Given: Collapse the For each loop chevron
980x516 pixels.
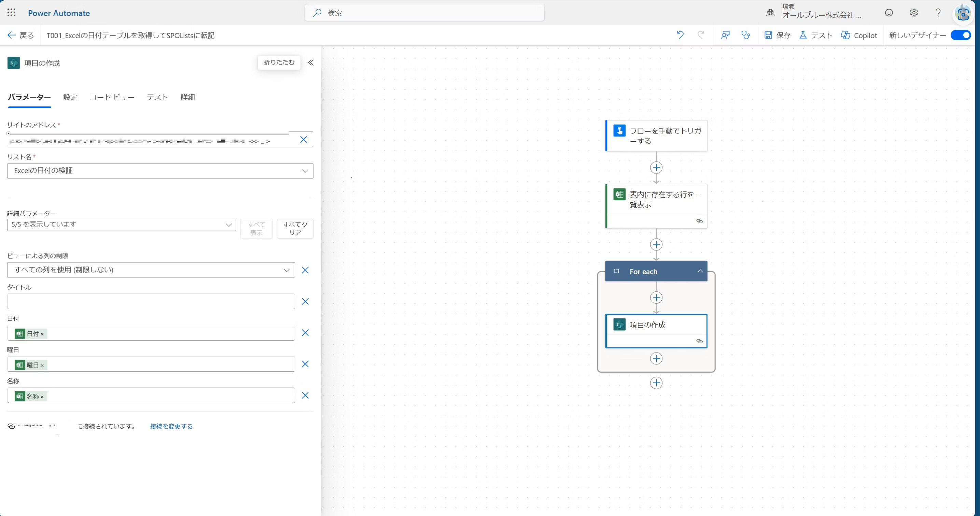Looking at the screenshot, I should [700, 271].
